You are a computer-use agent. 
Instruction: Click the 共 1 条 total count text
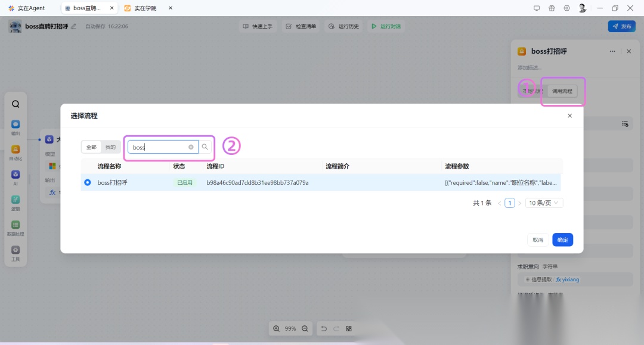pyautogui.click(x=482, y=203)
